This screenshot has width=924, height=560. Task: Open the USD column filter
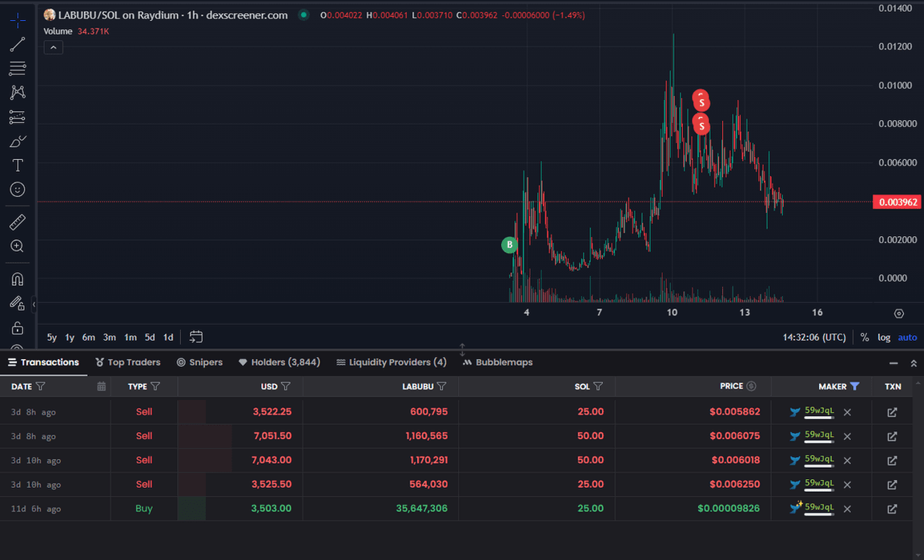(x=286, y=386)
